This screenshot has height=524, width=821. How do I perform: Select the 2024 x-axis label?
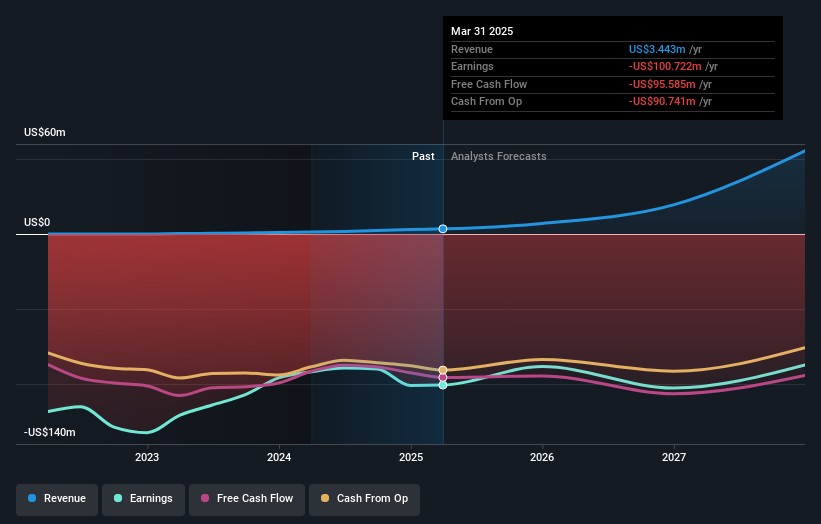click(279, 458)
